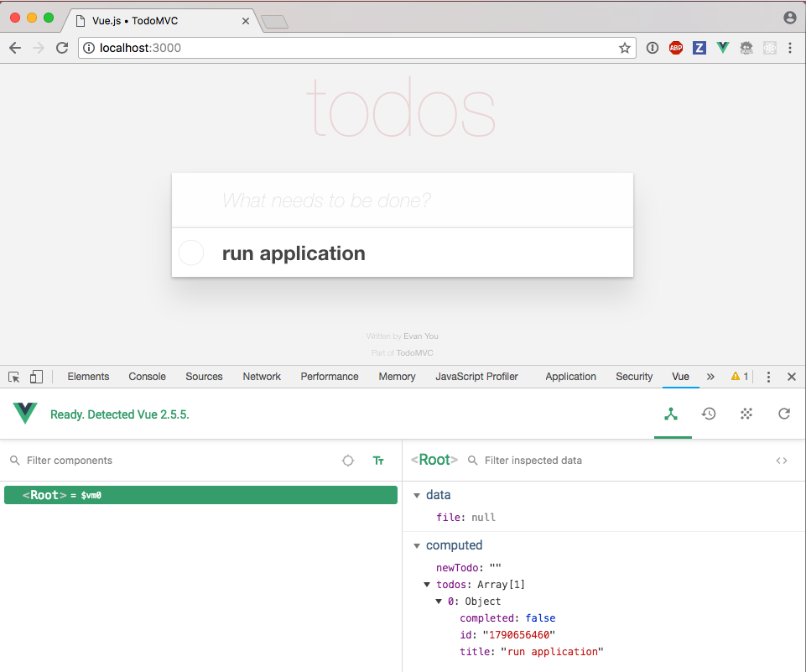The image size is (806, 672).
Task: Select the Root component in the tree
Action: pyautogui.click(x=200, y=495)
